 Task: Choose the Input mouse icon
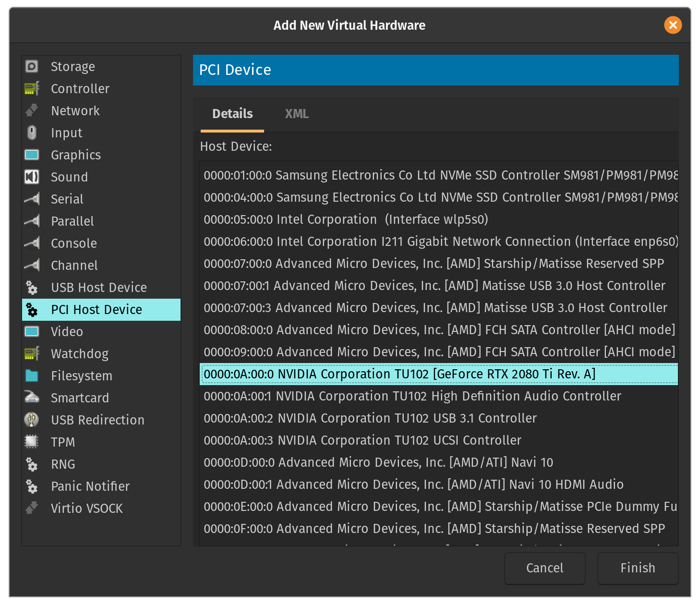click(x=32, y=133)
